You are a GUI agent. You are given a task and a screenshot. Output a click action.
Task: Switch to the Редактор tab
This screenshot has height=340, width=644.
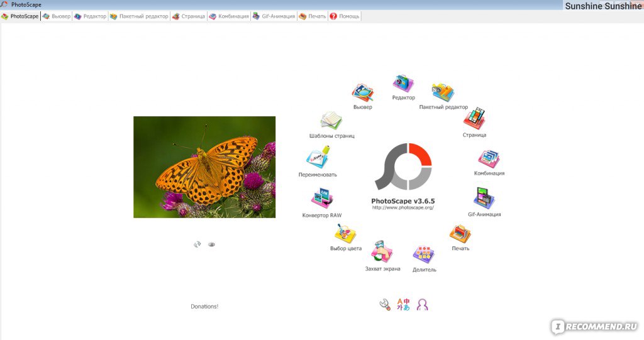(91, 16)
